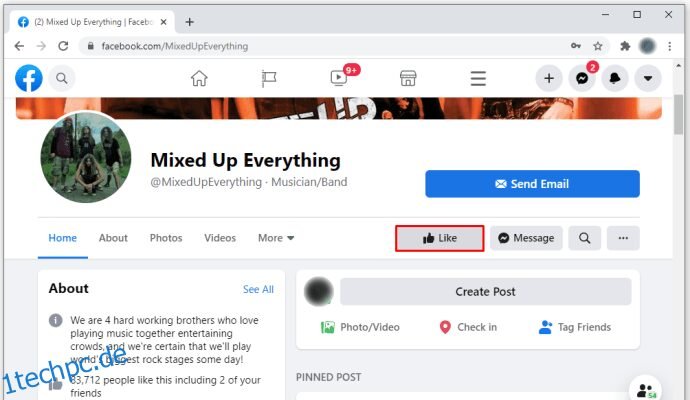The width and height of the screenshot is (690, 400).
Task: Switch to the About tab
Action: (113, 238)
